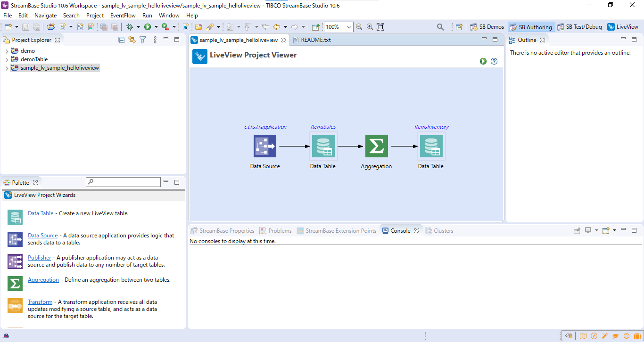Viewport: 644px width, 342px height.
Task: Click the Data Table icon in the Palette
Action: (15, 217)
